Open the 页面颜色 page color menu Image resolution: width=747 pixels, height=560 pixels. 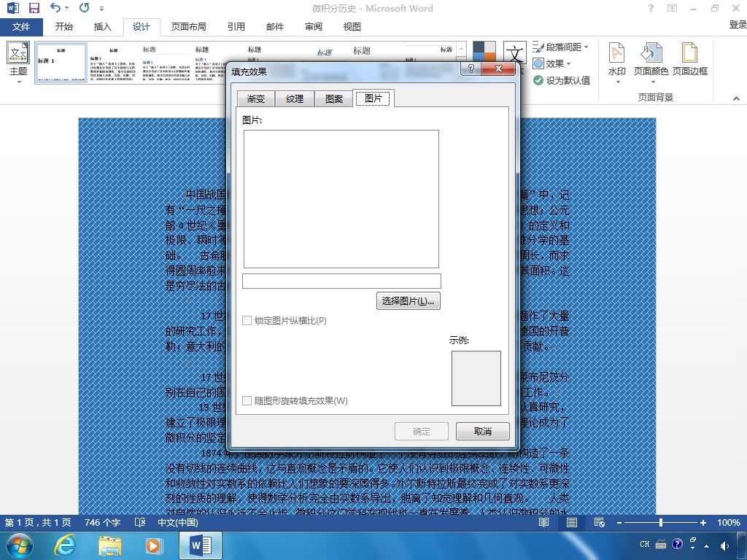[651, 63]
